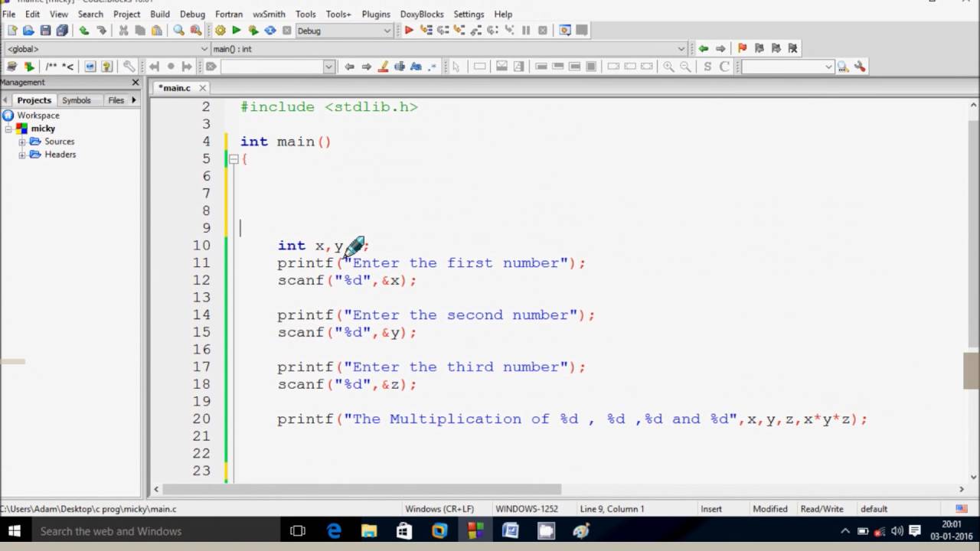Click the Jump forward arrow
Viewport: 980px width, 551px height.
(x=720, y=48)
